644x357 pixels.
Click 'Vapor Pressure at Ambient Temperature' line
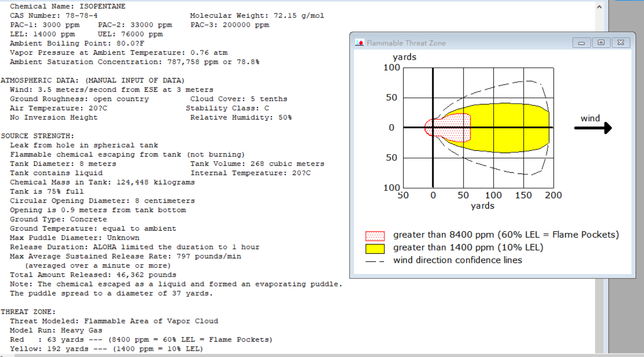click(x=119, y=52)
